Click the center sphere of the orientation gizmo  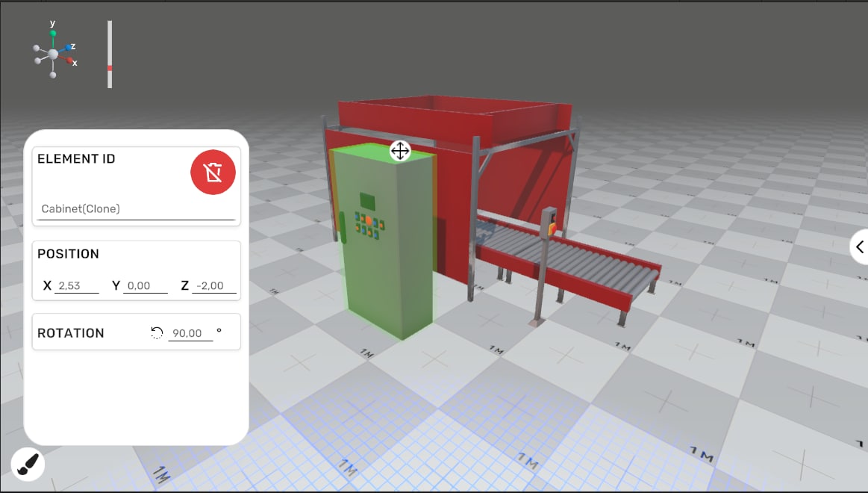pos(53,55)
